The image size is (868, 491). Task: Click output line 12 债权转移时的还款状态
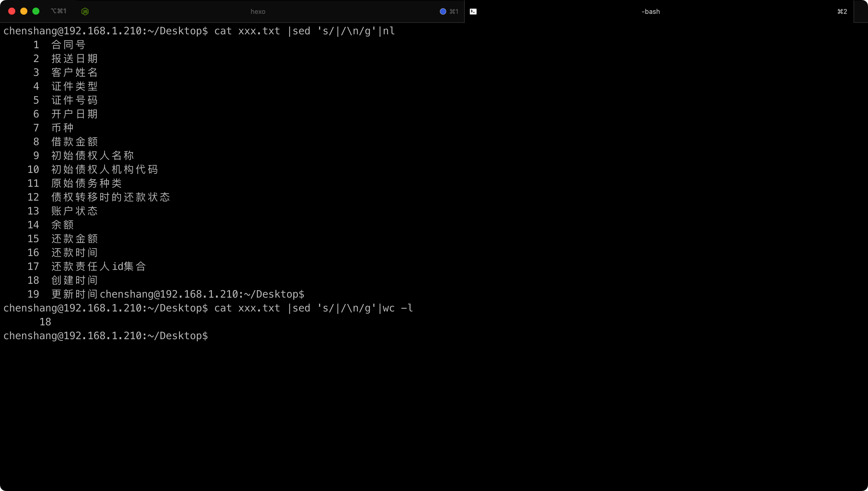click(111, 197)
